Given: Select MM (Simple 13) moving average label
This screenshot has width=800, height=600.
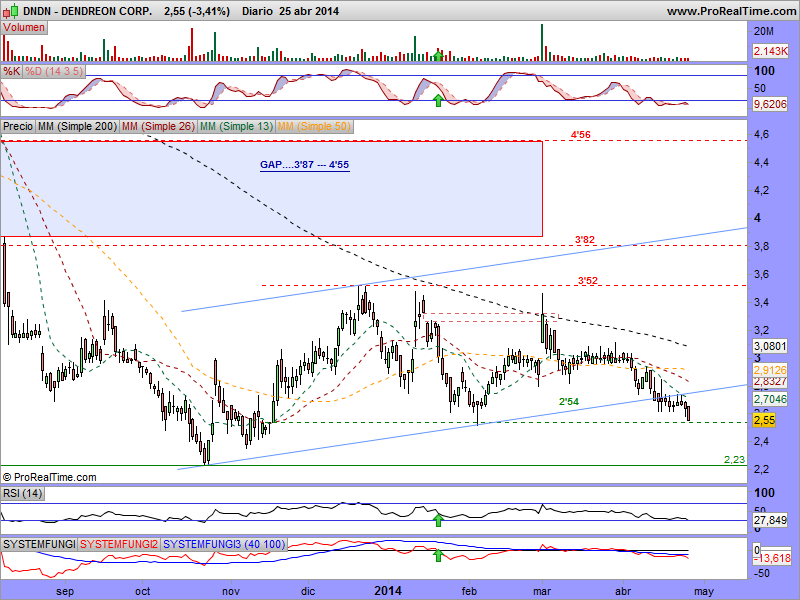Looking at the screenshot, I should (x=236, y=126).
